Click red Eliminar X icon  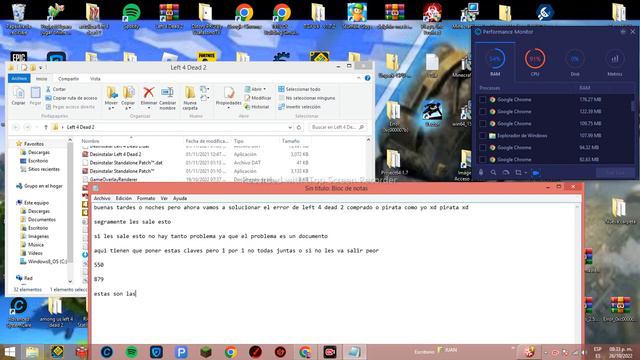point(149,93)
